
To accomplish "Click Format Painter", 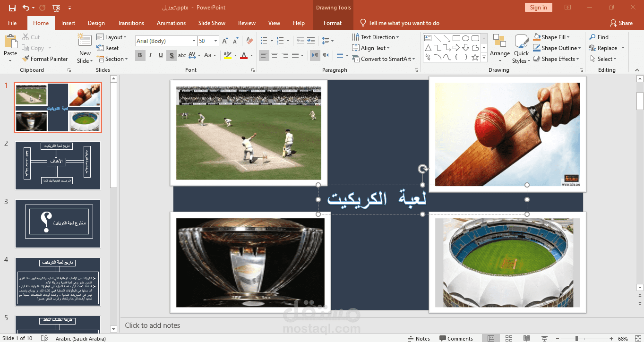I will point(45,59).
